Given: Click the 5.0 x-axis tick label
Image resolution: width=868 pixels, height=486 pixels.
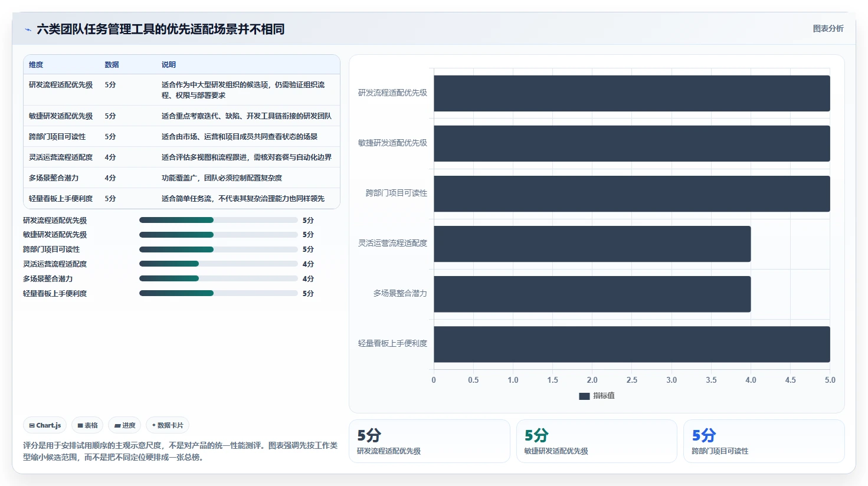Looking at the screenshot, I should [830, 380].
